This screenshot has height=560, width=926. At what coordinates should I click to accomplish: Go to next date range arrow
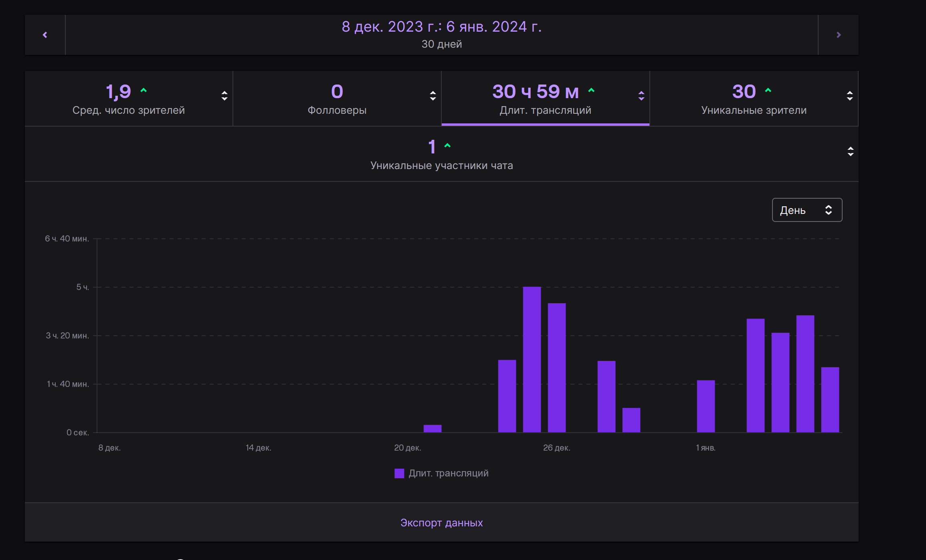(x=838, y=35)
